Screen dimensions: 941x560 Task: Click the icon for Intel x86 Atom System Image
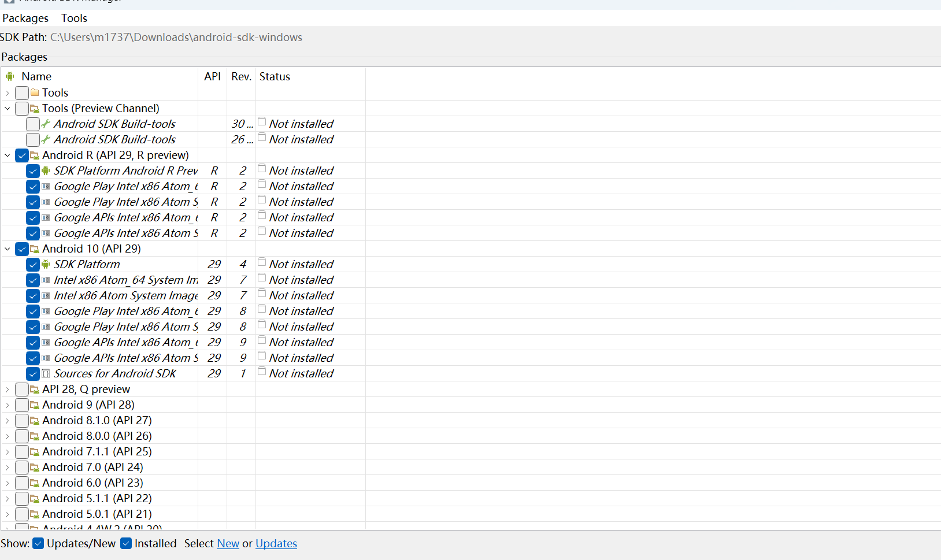coord(46,295)
